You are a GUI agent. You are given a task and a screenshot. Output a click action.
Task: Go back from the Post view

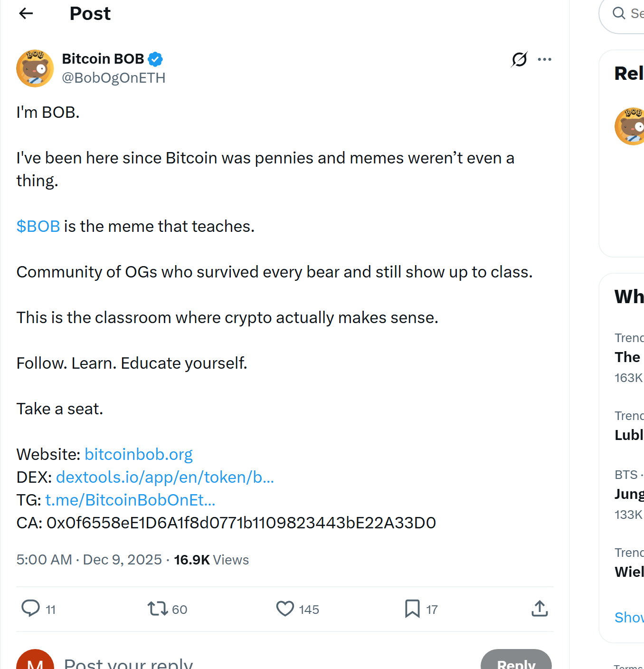coord(26,13)
